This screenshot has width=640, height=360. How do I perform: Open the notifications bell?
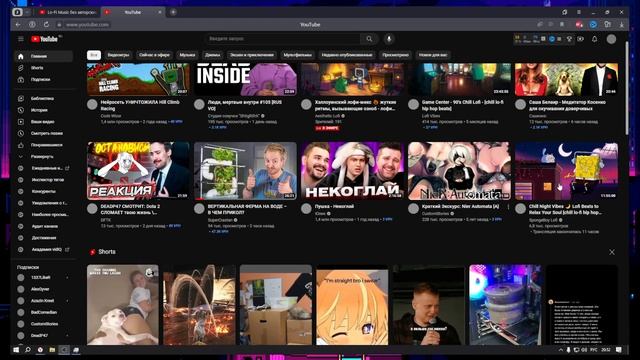click(x=594, y=39)
